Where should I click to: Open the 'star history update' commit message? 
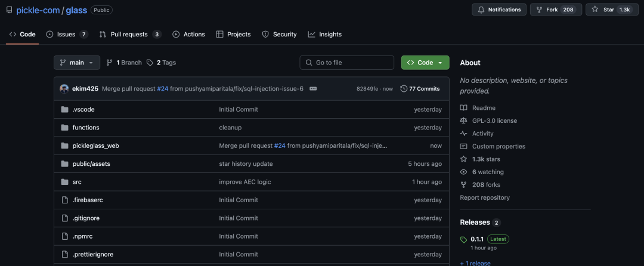[246, 164]
